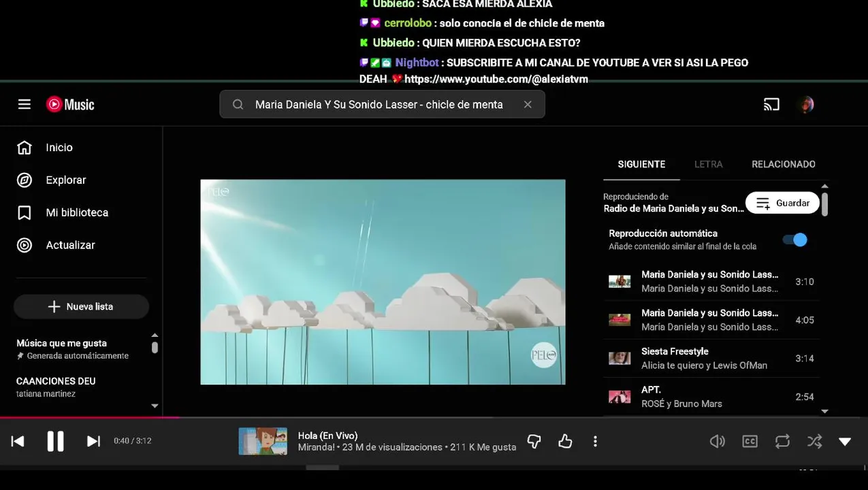Pause the current song
This screenshot has width=868, height=490.
[56, 441]
